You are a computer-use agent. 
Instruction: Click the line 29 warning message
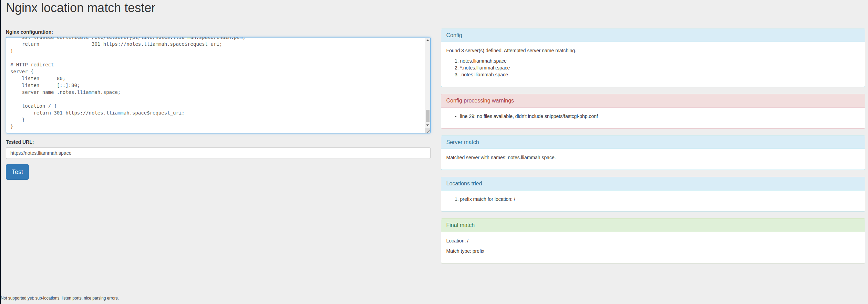tap(528, 116)
